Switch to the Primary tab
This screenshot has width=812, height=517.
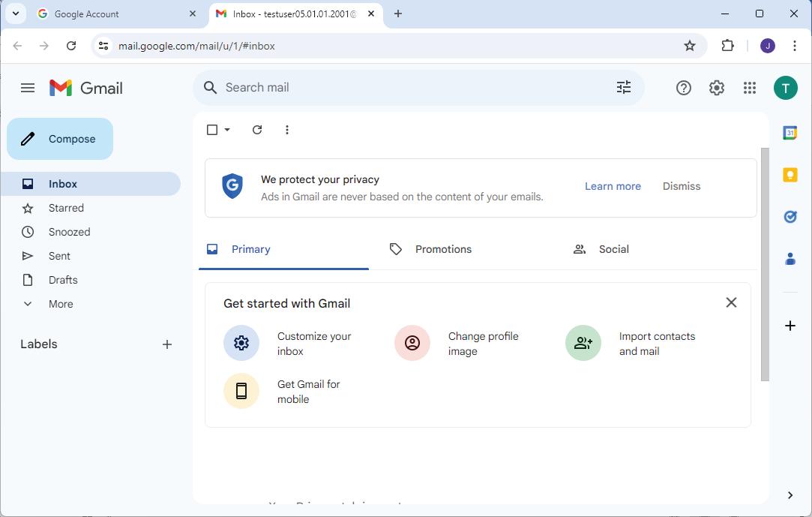(283, 249)
